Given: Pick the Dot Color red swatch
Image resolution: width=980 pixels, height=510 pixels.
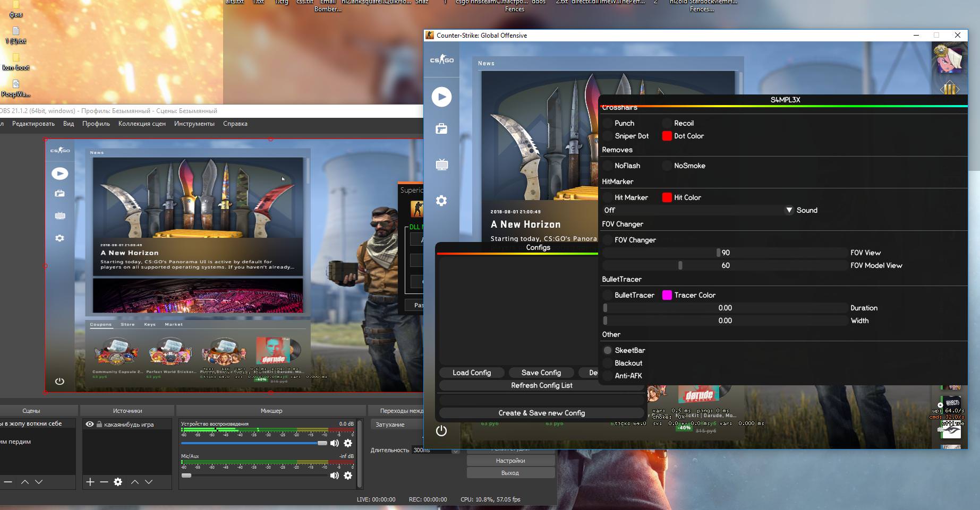Looking at the screenshot, I should point(667,136).
